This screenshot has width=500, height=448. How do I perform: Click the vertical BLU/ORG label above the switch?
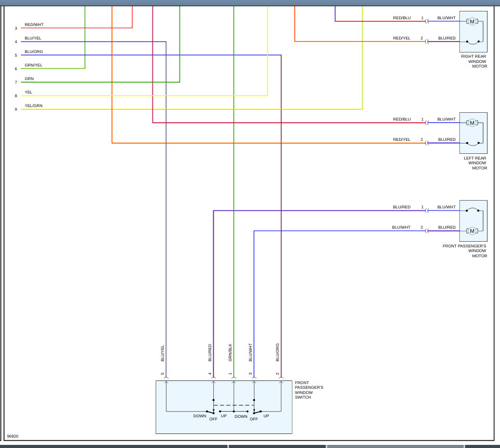[277, 352]
